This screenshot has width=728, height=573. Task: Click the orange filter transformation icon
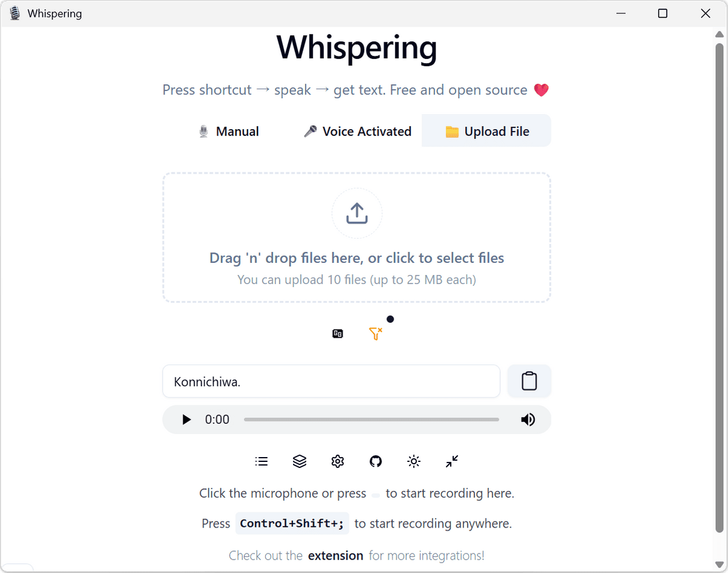[x=376, y=333]
